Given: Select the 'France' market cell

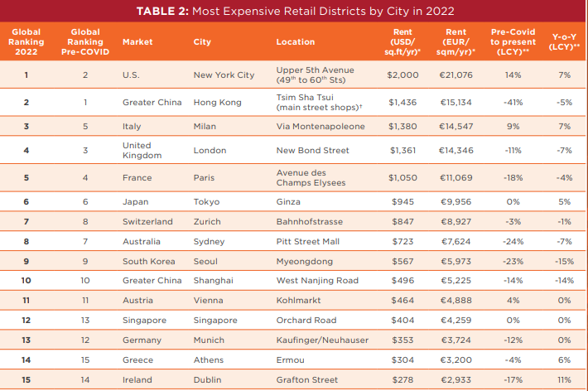Looking at the screenshot, I should click(x=137, y=177).
